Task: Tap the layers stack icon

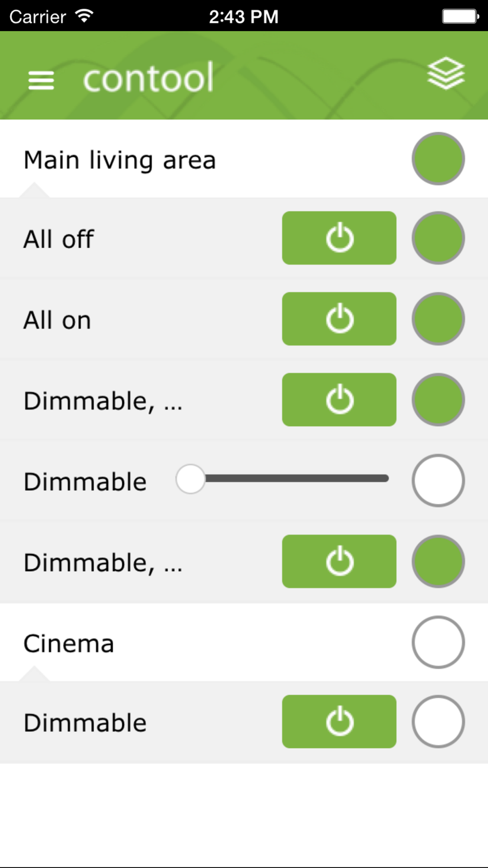Action: (x=446, y=74)
